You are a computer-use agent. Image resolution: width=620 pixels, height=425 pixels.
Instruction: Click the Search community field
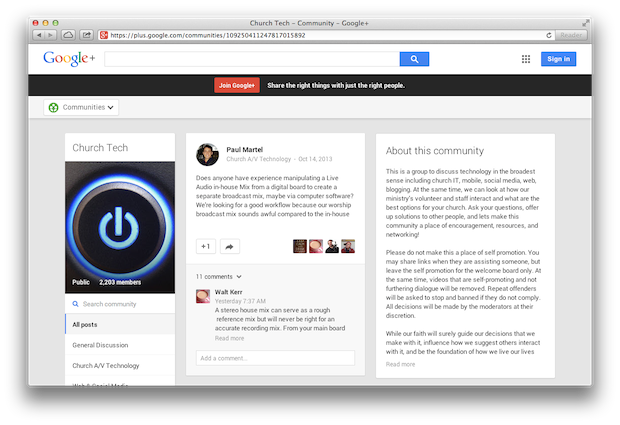point(120,304)
